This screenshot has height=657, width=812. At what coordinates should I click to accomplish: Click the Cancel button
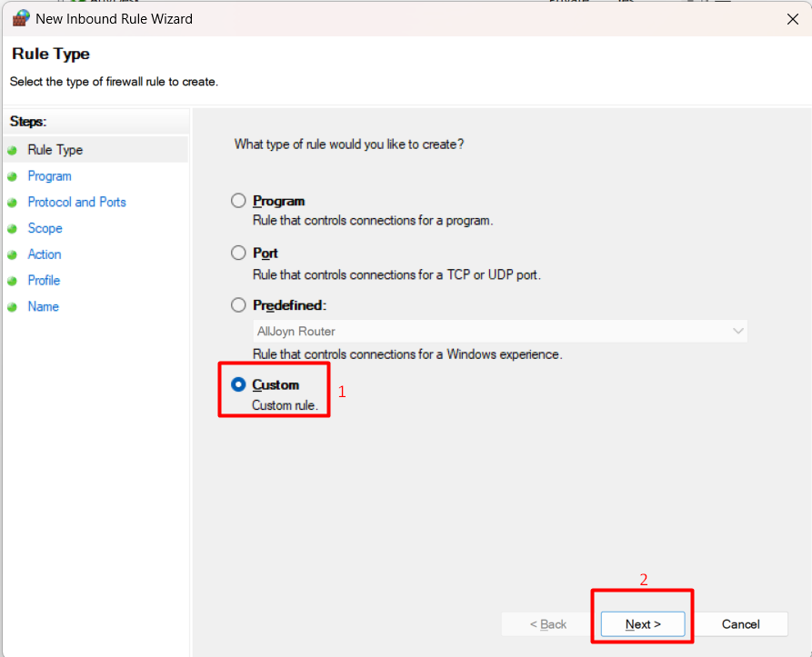[740, 624]
